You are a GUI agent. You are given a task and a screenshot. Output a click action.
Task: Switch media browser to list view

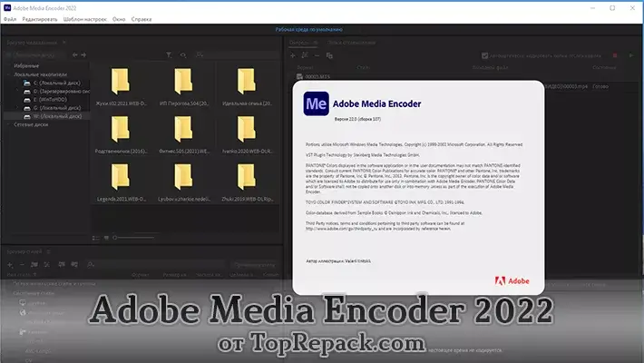click(x=96, y=238)
